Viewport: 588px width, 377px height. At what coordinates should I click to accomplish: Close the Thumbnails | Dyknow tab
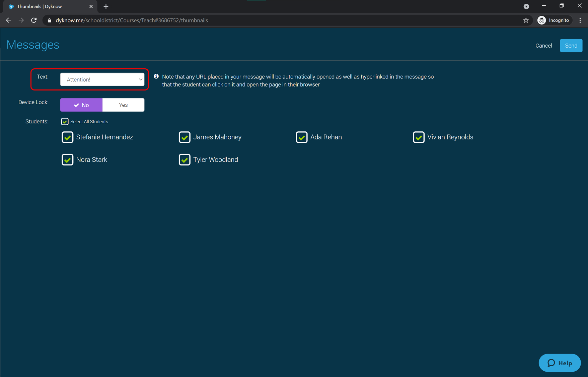pos(91,6)
